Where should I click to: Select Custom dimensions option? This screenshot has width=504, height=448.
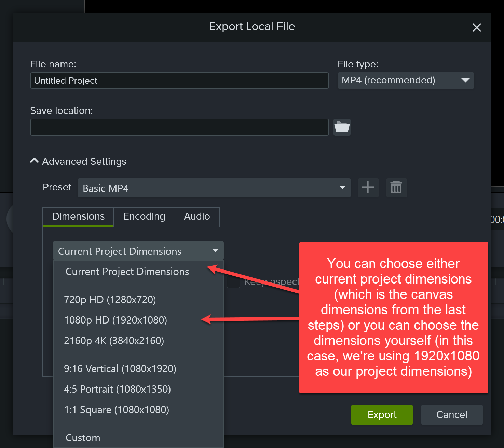[83, 438]
